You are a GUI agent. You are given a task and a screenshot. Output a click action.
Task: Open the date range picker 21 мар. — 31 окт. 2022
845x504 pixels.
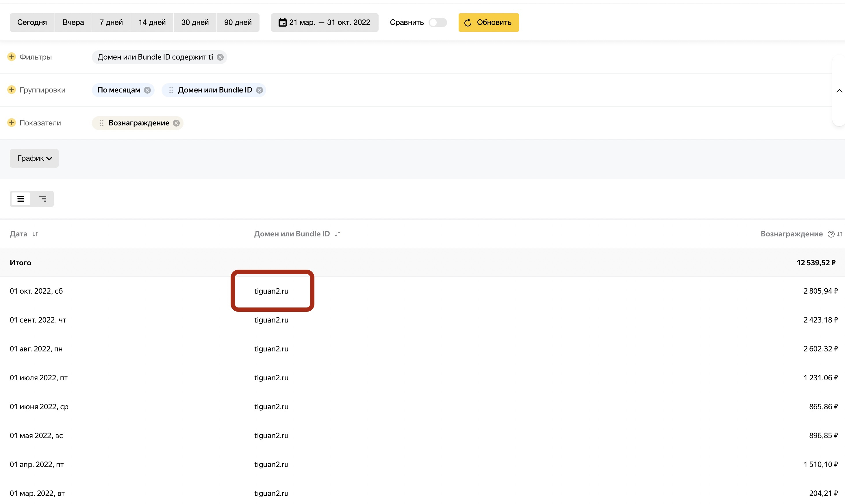324,23
